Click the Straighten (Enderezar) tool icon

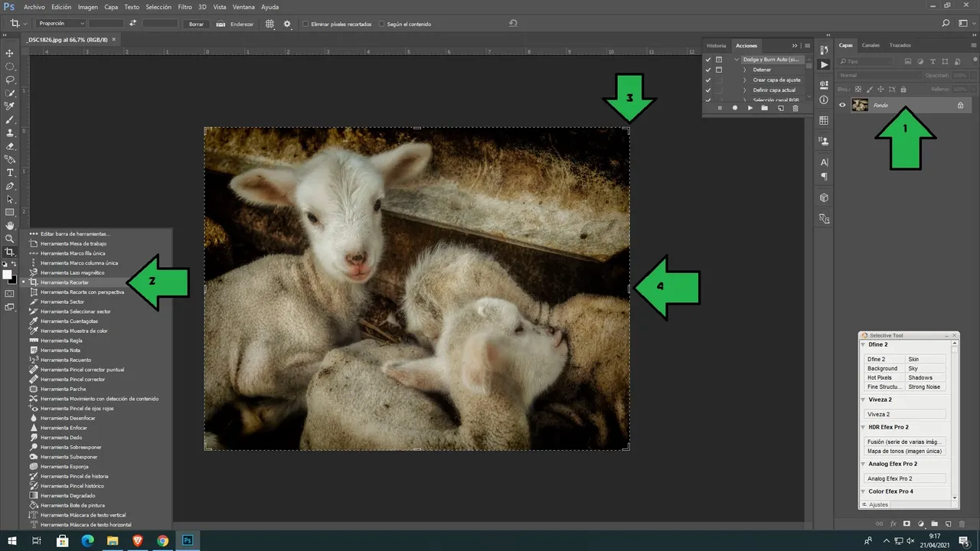pyautogui.click(x=220, y=24)
